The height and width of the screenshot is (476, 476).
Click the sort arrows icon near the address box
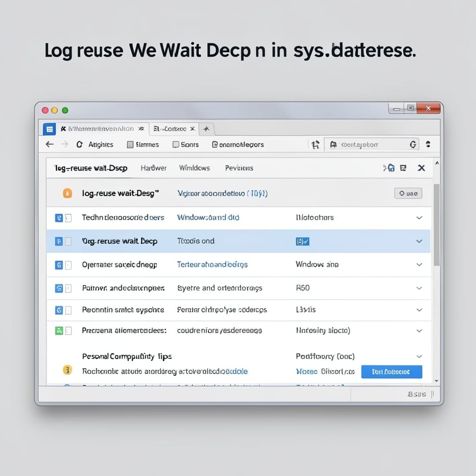pos(316,145)
